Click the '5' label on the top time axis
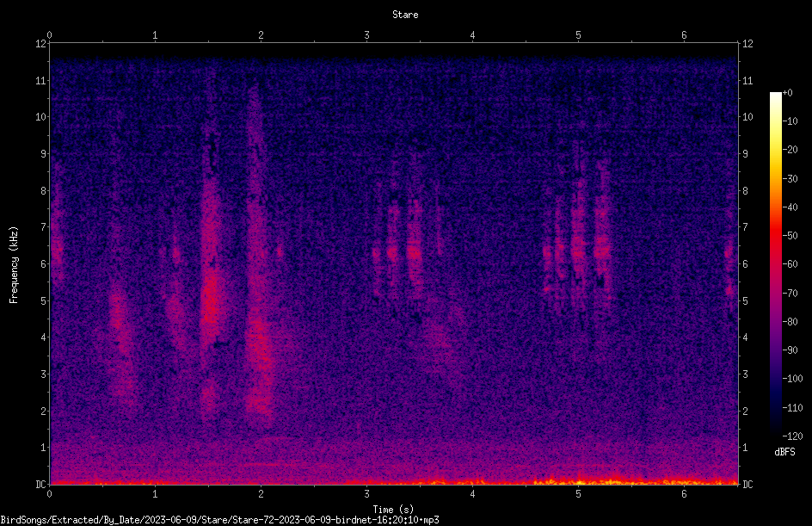 (x=578, y=35)
